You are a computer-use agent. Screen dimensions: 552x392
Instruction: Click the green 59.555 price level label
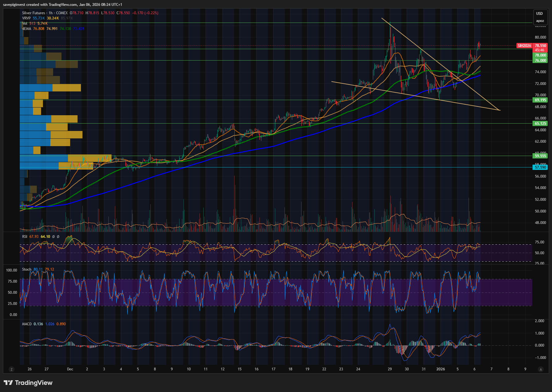pyautogui.click(x=540, y=156)
